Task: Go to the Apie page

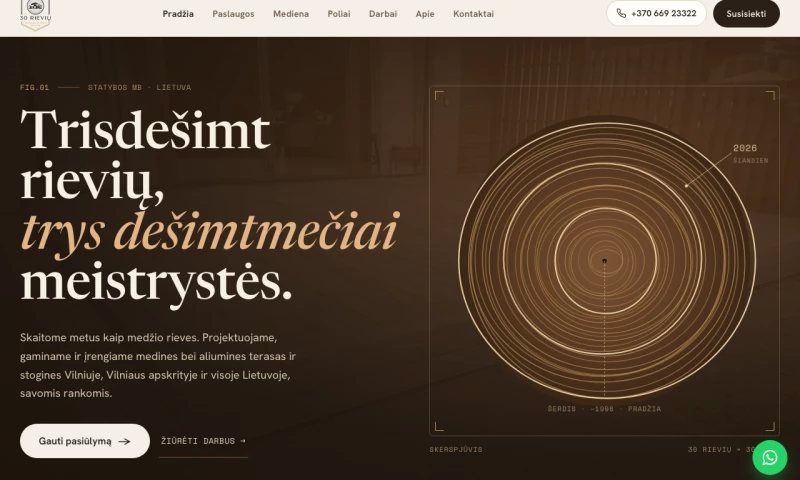Action: click(x=425, y=14)
